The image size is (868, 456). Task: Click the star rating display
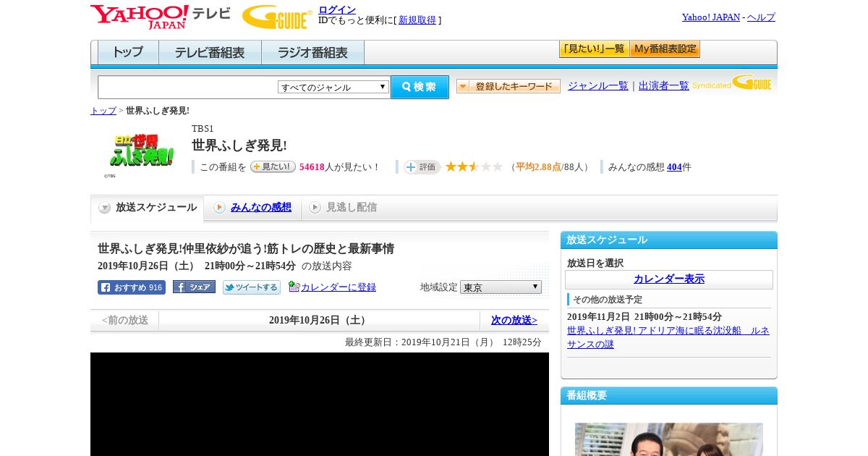pos(474,166)
